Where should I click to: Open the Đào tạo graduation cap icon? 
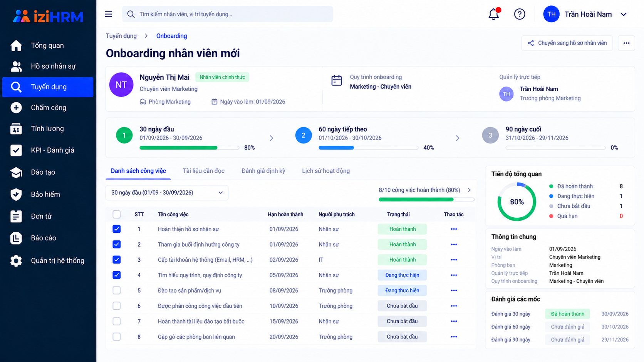tap(16, 172)
